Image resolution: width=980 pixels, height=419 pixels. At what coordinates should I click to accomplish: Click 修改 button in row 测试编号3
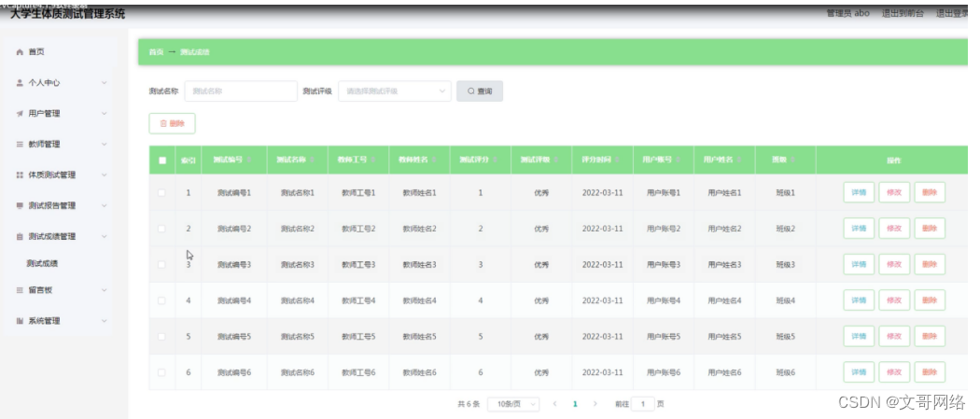[894, 265]
